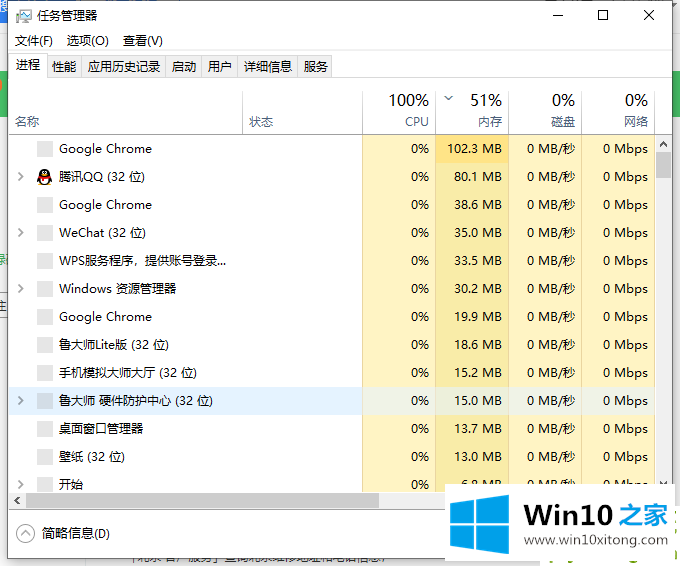
Task: Click the 33.5 MB memory value
Action: tap(477, 261)
